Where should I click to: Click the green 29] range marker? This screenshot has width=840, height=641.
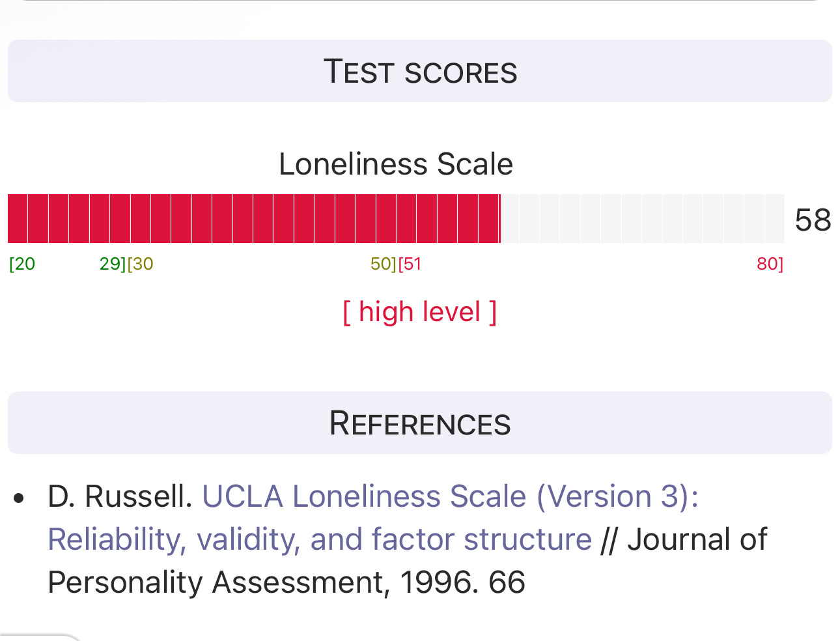click(x=112, y=264)
